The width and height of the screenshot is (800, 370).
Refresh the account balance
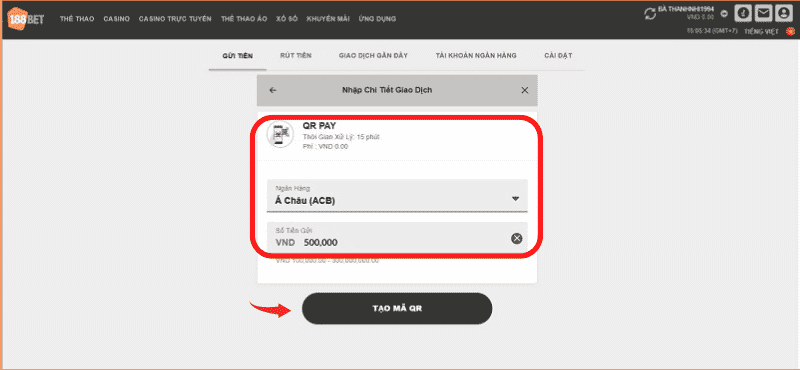point(650,14)
